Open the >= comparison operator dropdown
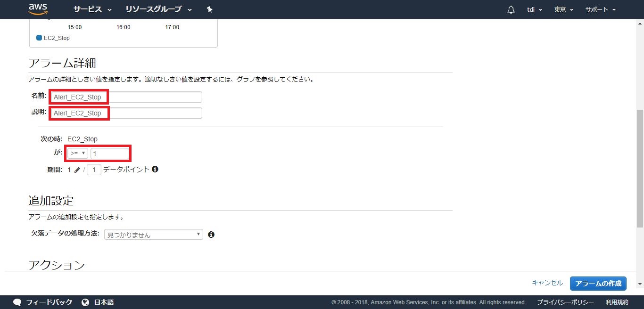Image resolution: width=644 pixels, height=309 pixels. [78, 154]
